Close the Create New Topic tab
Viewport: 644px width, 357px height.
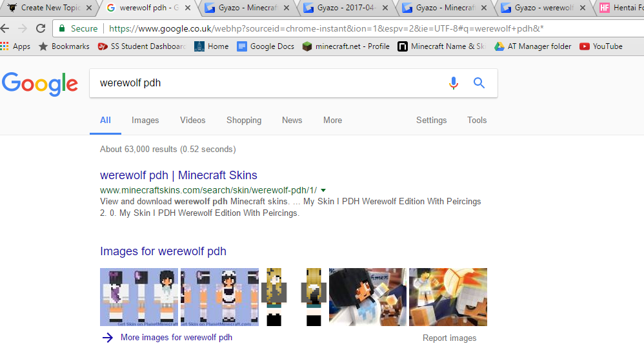[88, 8]
